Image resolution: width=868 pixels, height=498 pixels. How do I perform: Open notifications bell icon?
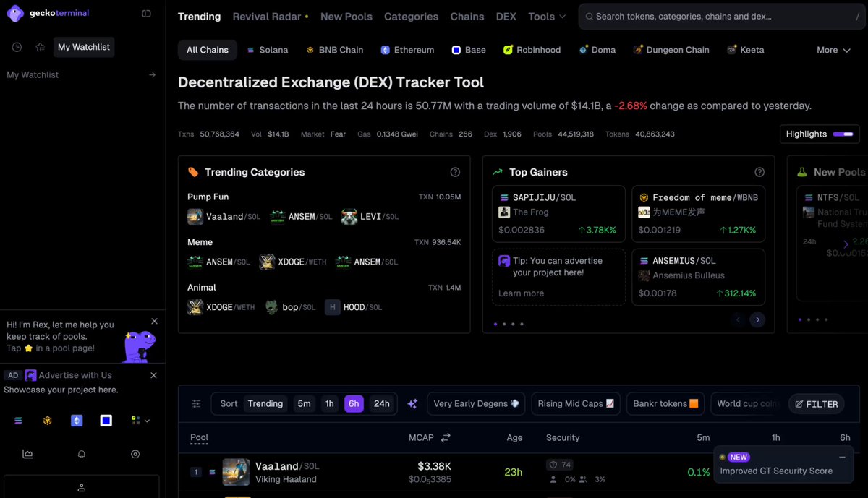pos(82,454)
